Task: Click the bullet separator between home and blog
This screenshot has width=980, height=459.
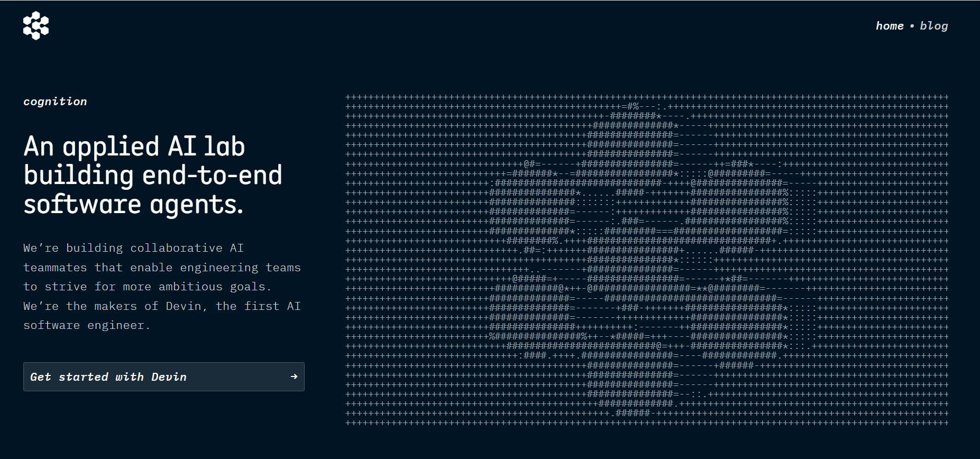Action: pos(912,25)
